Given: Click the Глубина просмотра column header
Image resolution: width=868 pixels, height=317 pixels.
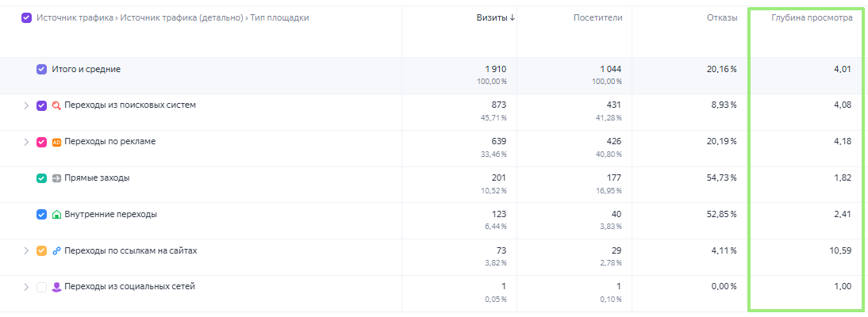Looking at the screenshot, I should pos(812,17).
